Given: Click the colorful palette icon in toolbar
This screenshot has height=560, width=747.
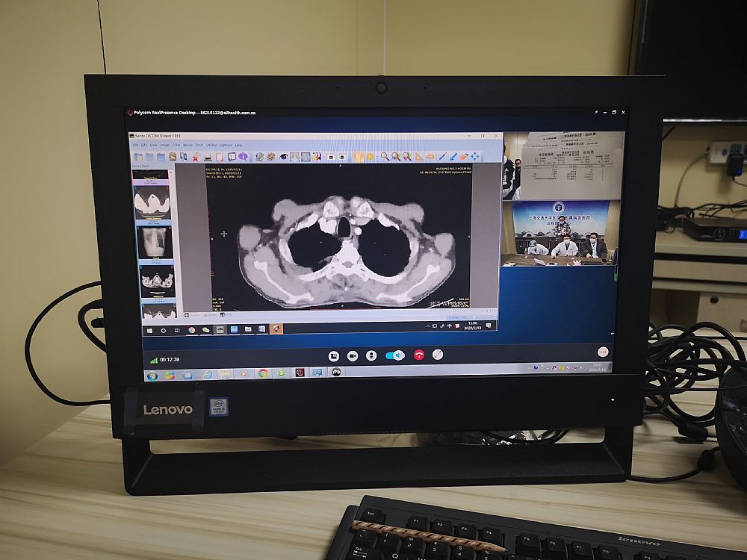Looking at the screenshot, I should [x=317, y=156].
